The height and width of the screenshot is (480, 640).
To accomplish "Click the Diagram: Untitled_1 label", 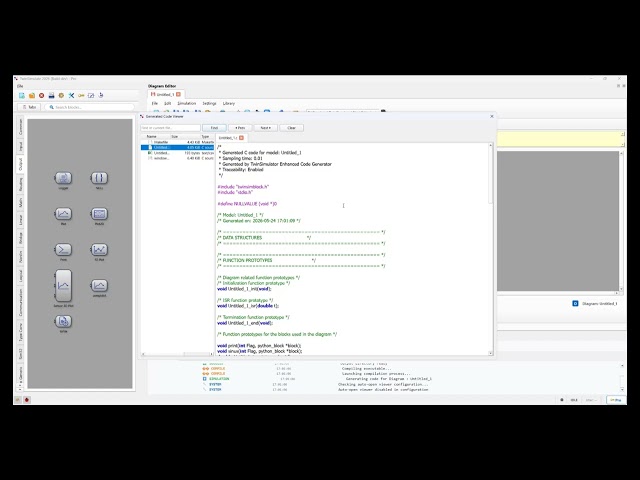I will point(600,304).
